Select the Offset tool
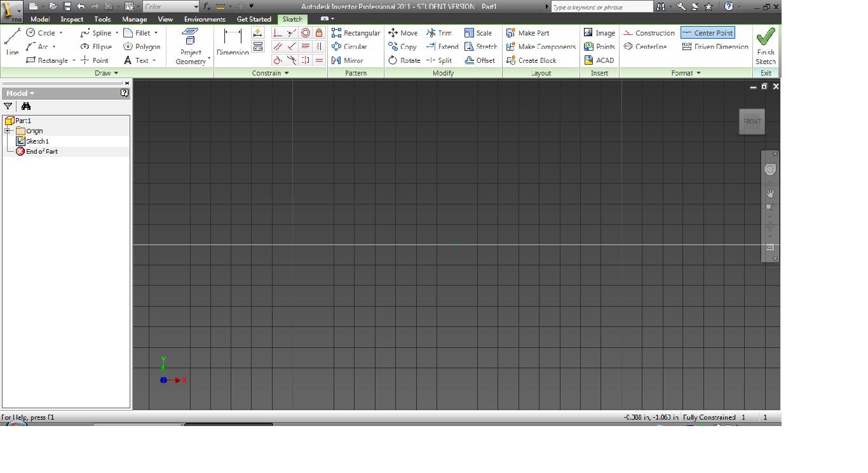 coord(480,60)
